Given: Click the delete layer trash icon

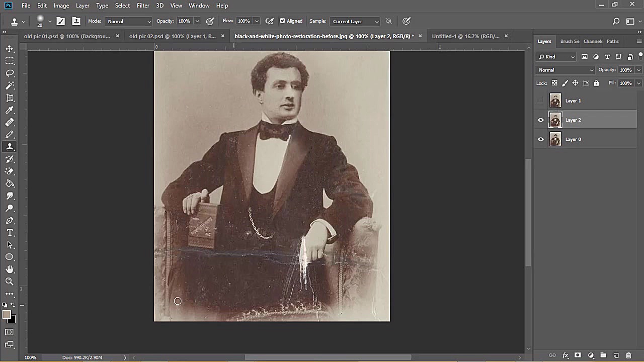Looking at the screenshot, I should click(628, 355).
